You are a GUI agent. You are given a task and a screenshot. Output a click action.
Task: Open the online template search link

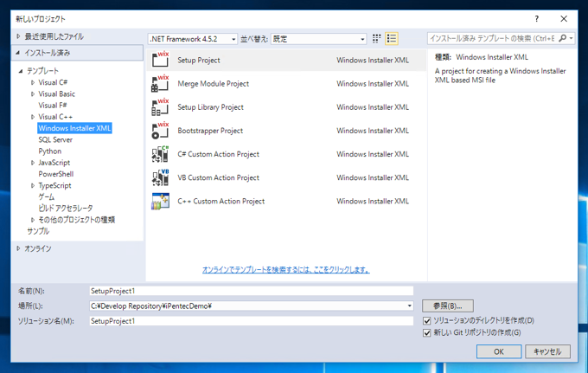[285, 270]
